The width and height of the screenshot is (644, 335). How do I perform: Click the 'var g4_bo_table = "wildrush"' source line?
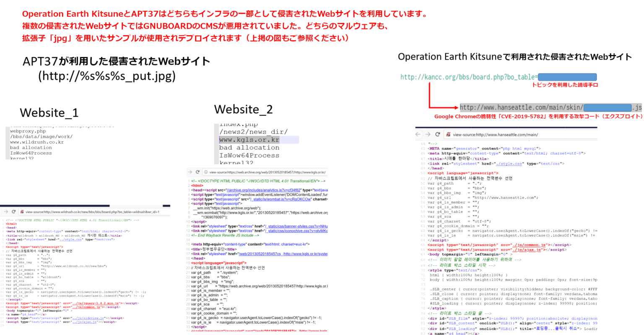click(x=34, y=277)
